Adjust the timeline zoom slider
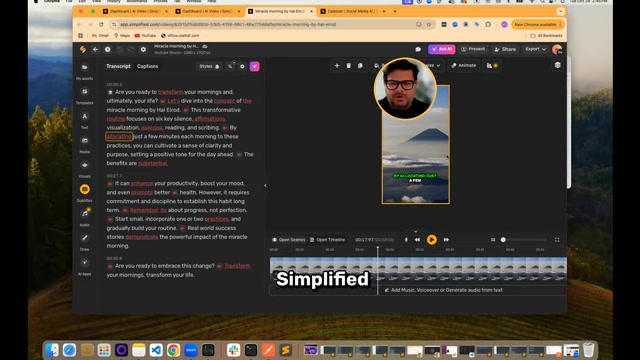Screen dimensions: 640x360 524,240
